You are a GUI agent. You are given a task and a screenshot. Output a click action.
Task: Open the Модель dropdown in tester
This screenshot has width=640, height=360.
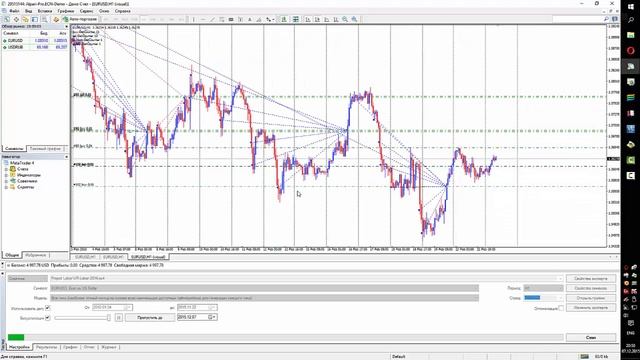coord(264,298)
